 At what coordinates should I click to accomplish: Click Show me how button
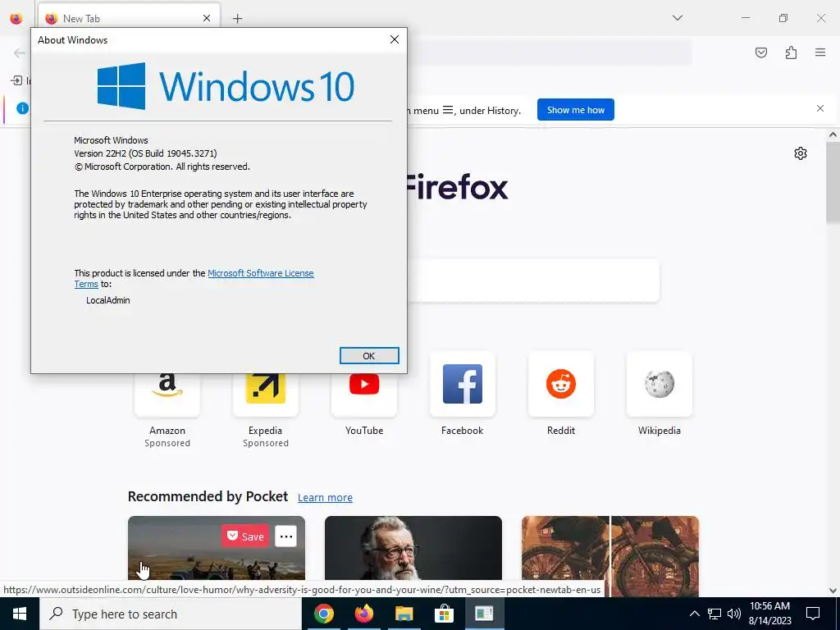(x=575, y=110)
